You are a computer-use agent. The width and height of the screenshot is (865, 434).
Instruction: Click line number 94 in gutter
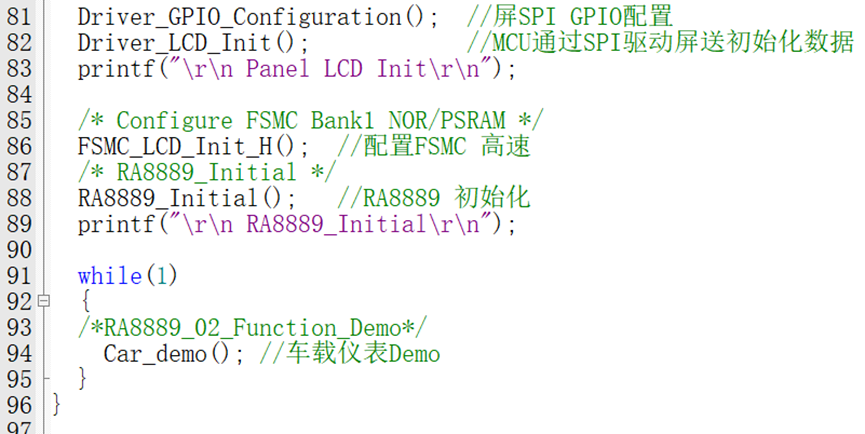pyautogui.click(x=19, y=354)
